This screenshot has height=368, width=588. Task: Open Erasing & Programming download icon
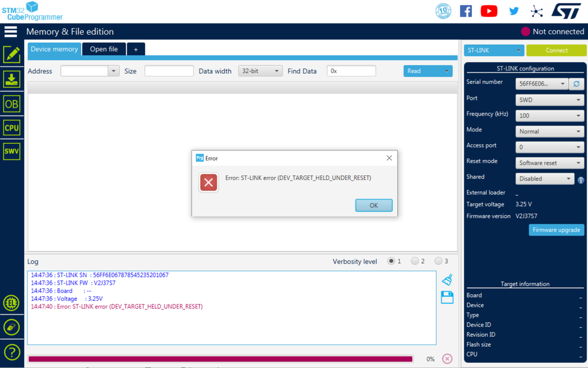tap(12, 80)
